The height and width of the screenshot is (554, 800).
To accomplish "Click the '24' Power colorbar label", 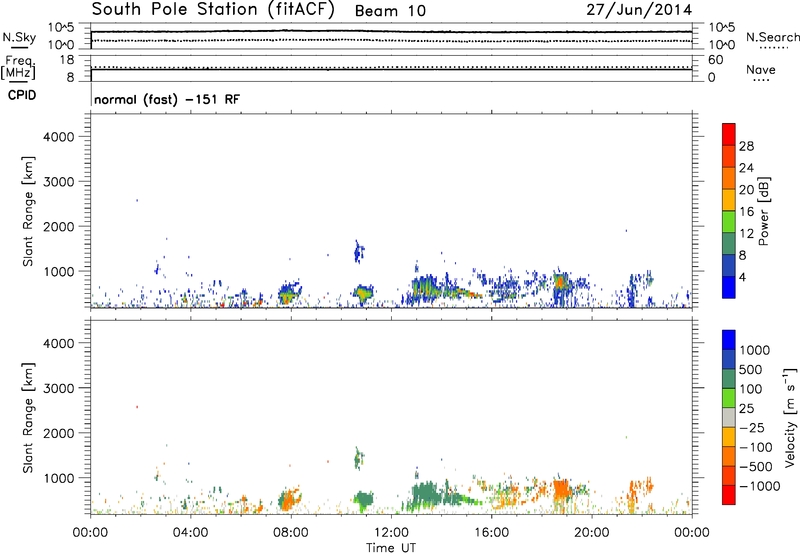I will point(746,168).
